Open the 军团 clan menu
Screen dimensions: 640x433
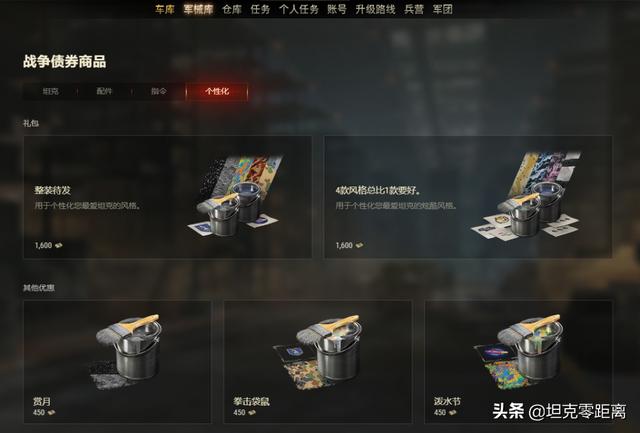coord(442,9)
